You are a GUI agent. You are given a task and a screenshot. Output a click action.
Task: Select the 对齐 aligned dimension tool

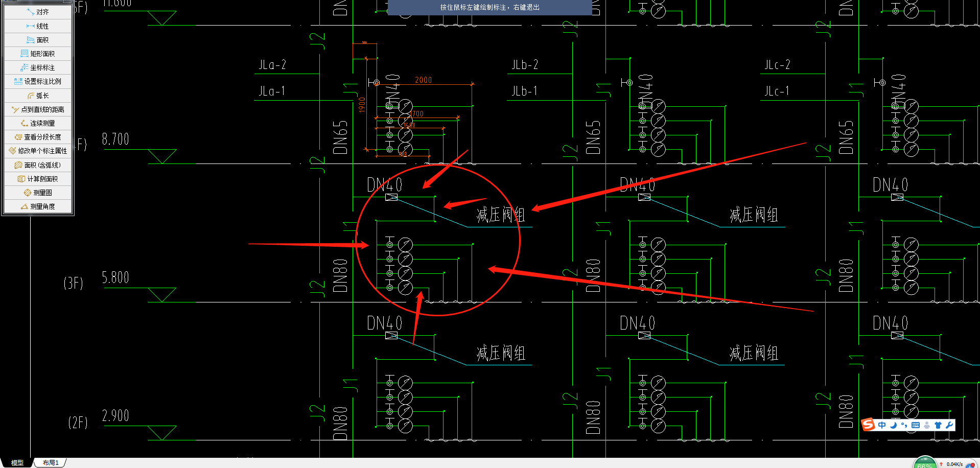click(38, 12)
